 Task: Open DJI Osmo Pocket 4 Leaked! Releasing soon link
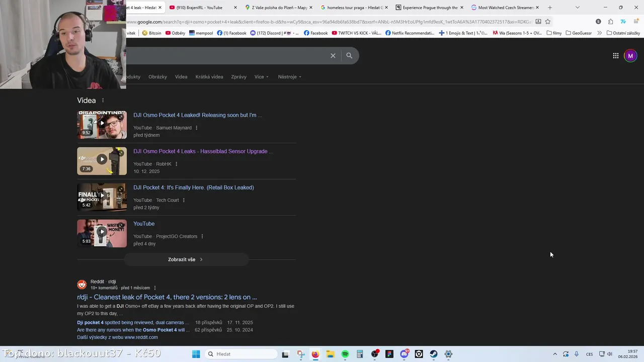197,115
